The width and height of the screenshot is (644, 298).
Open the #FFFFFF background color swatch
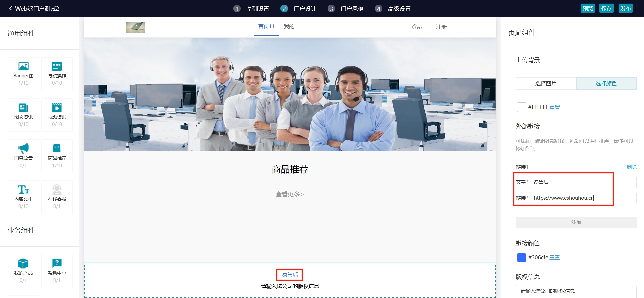(x=521, y=107)
